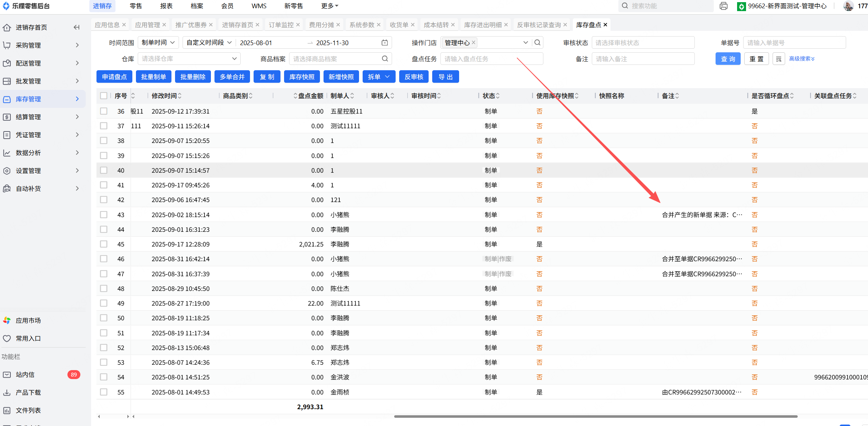Click the printer icon in top bar
Image resolution: width=868 pixels, height=426 pixels.
723,6
